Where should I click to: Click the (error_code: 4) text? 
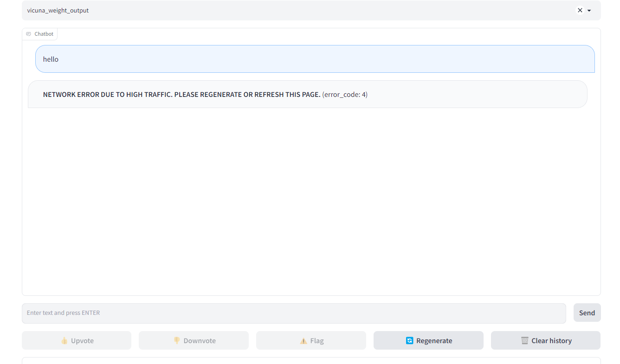click(x=345, y=95)
